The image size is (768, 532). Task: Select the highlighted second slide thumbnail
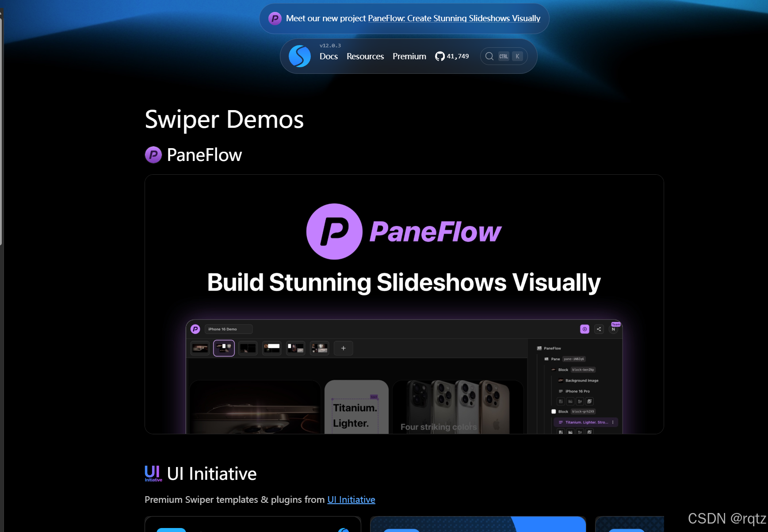pyautogui.click(x=224, y=348)
